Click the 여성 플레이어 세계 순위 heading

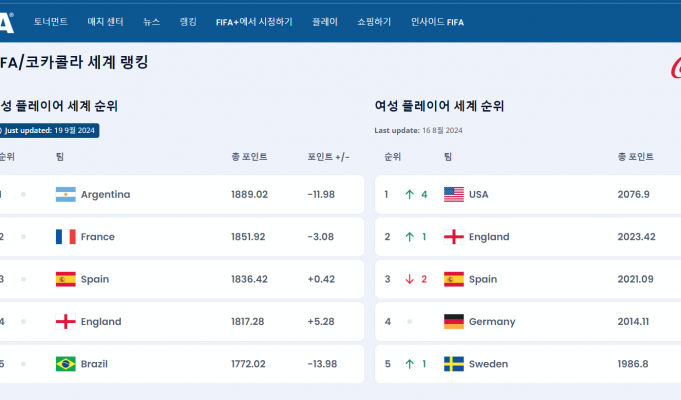click(439, 106)
